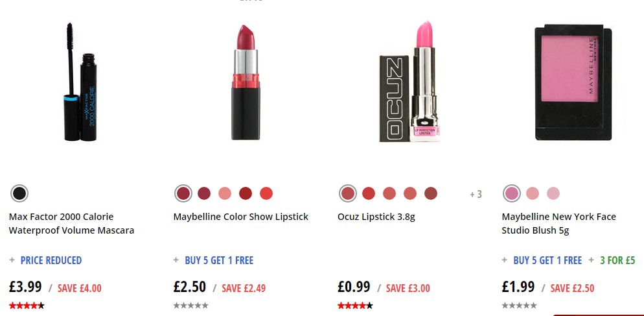Choose the salmon pink Color Show Lipstick swatch
This screenshot has height=316, width=644.
click(225, 193)
